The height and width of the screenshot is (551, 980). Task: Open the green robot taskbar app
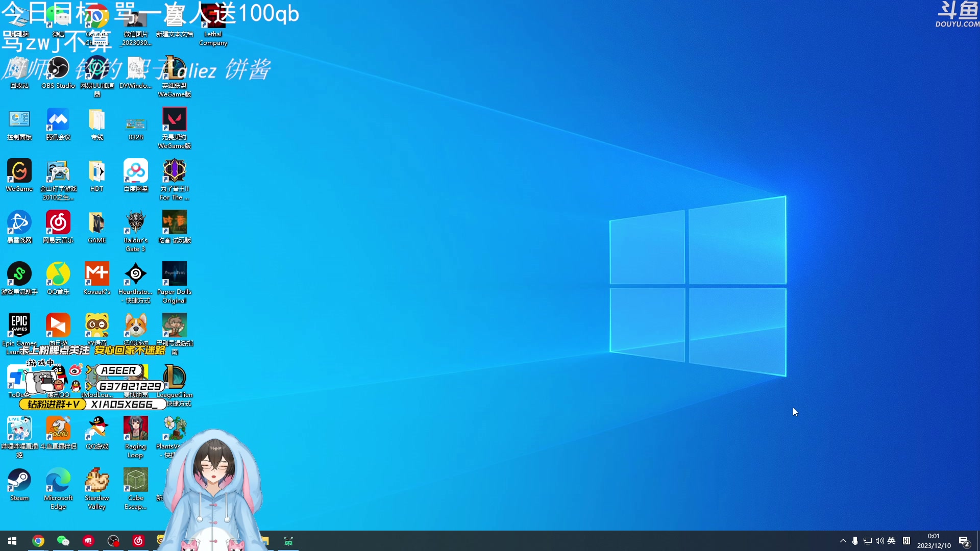point(288,541)
